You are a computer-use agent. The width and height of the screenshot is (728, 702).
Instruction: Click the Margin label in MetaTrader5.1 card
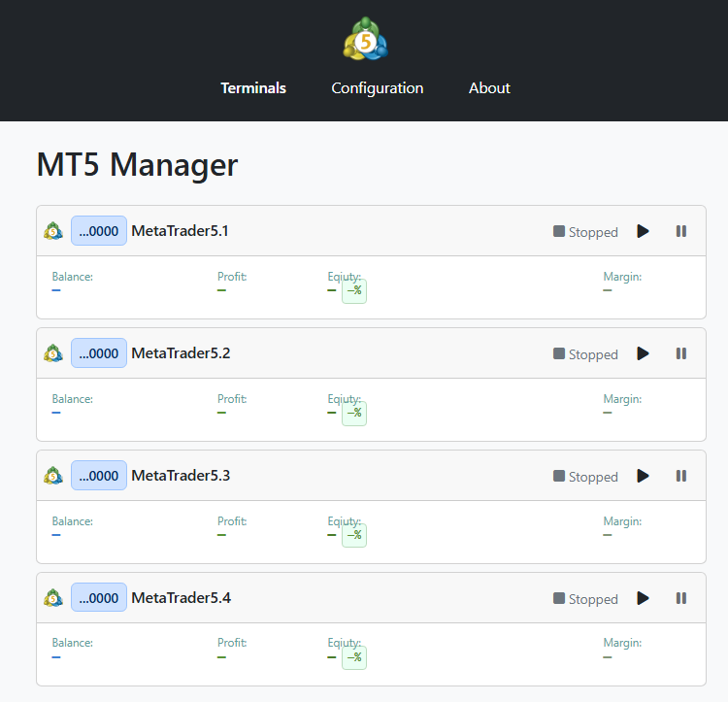click(622, 277)
